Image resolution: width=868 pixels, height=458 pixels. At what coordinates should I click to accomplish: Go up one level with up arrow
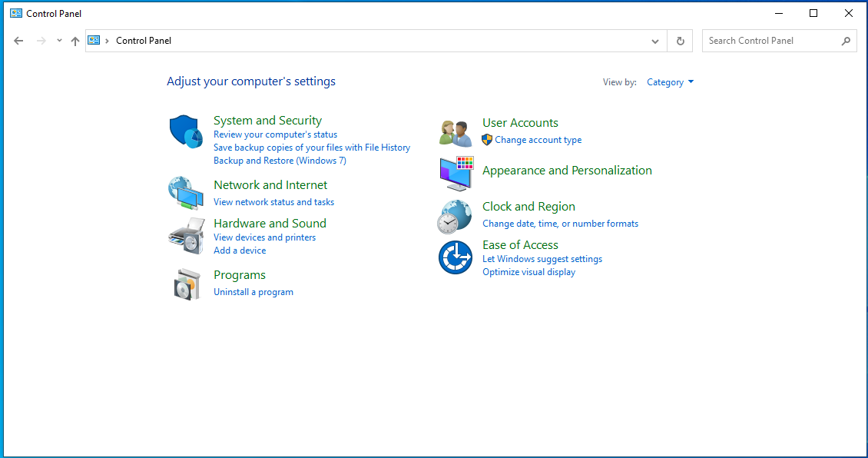[75, 41]
